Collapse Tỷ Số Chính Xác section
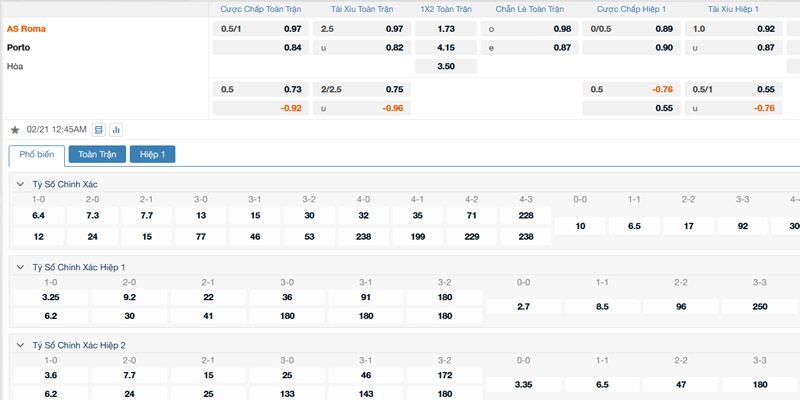This screenshot has width=800, height=400. tap(20, 184)
